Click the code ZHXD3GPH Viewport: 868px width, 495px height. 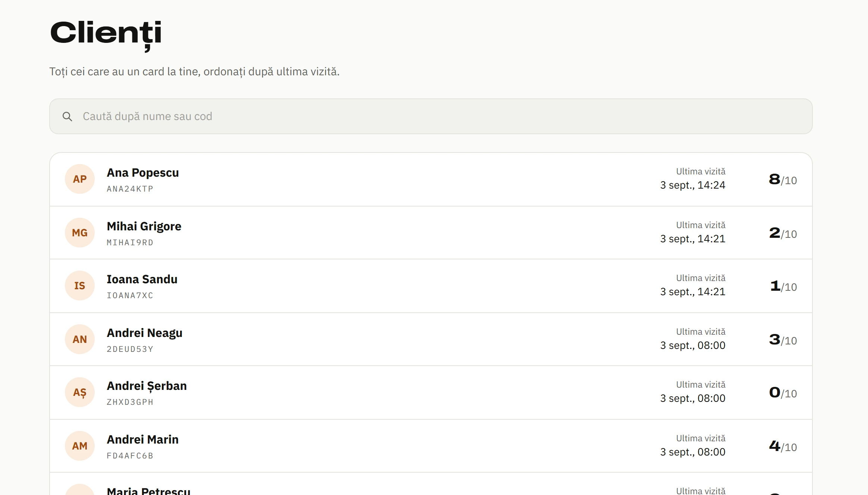coord(130,402)
